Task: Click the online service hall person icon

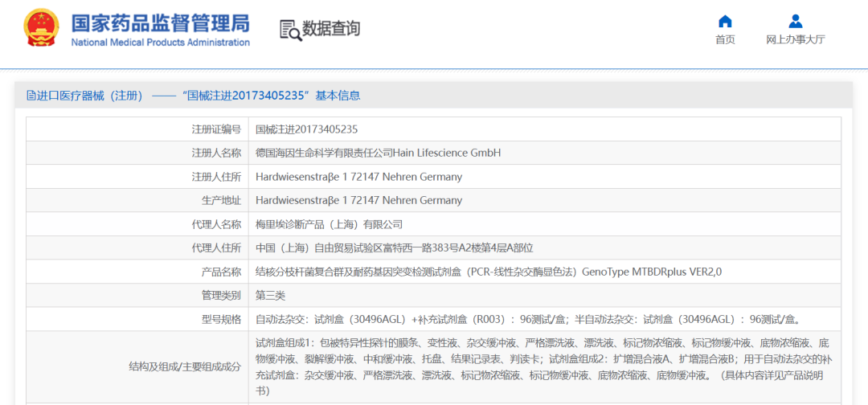Action: click(x=795, y=21)
